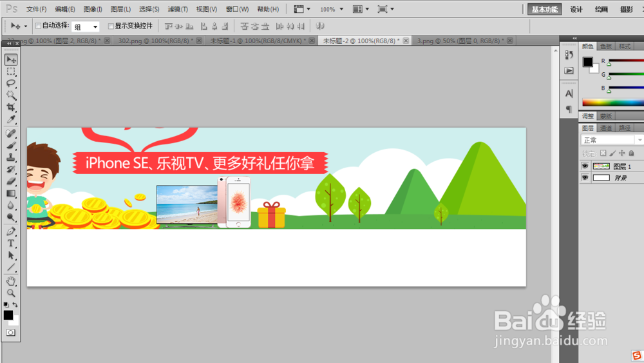Image resolution: width=644 pixels, height=363 pixels.
Task: Select the Gradient tool
Action: [11, 193]
